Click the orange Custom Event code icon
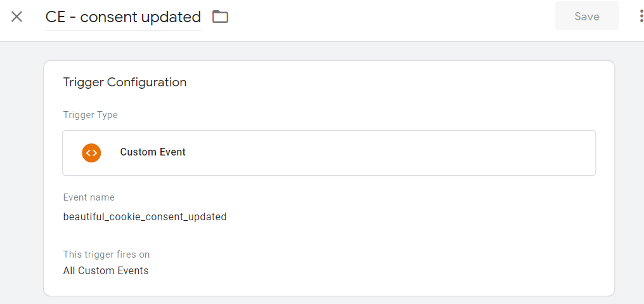This screenshot has width=644, height=304. [91, 152]
